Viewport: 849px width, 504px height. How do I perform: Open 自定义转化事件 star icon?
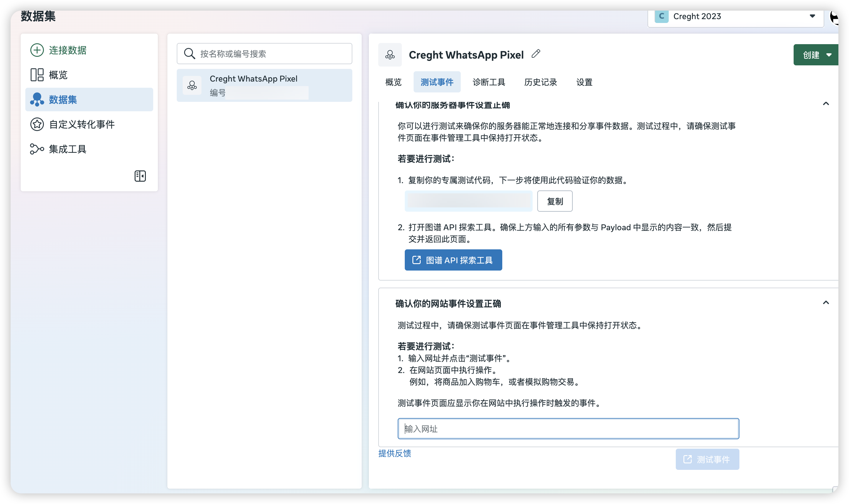pyautogui.click(x=37, y=124)
